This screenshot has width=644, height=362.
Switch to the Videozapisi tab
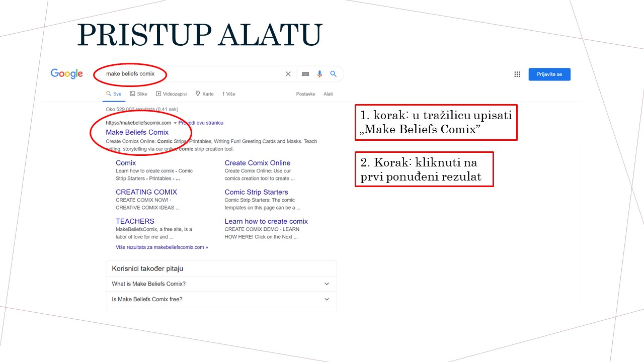pyautogui.click(x=171, y=94)
